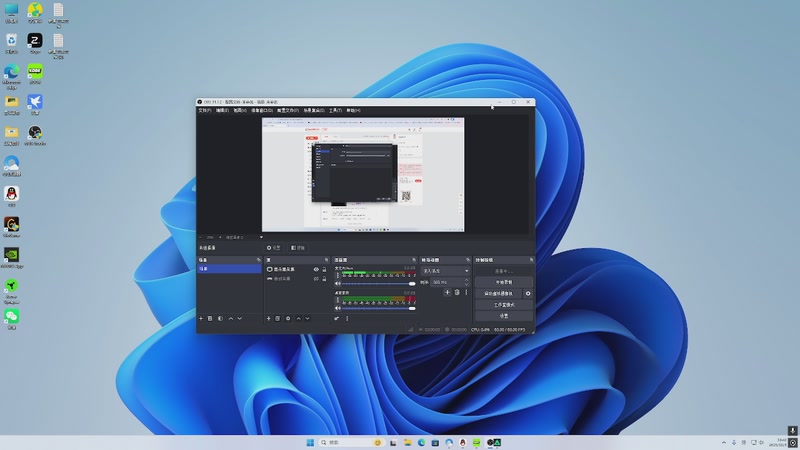
Task: Open File Explorer from the taskbar
Action: pyautogui.click(x=408, y=442)
